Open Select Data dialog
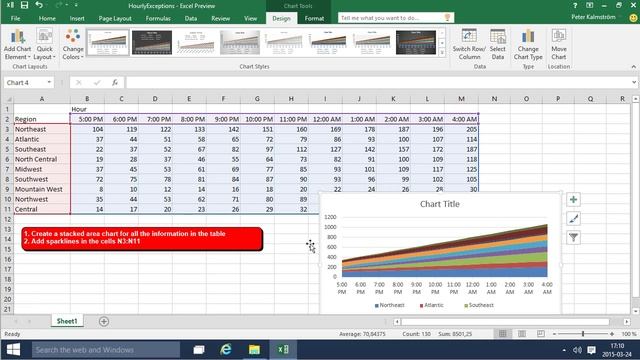This screenshot has width=640, height=360. click(498, 44)
